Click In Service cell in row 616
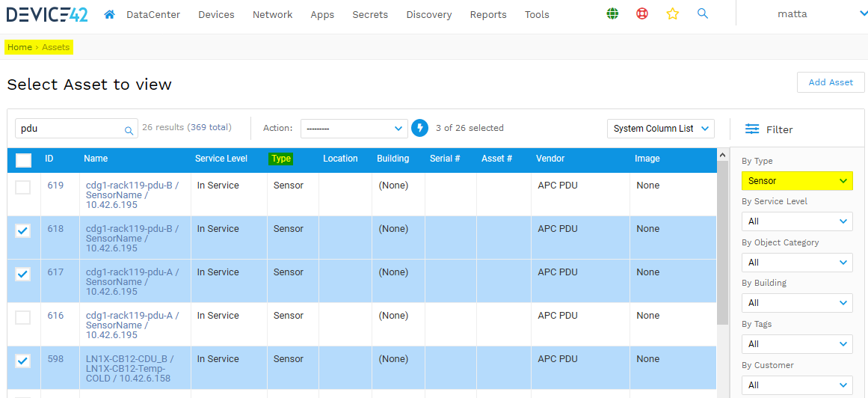The image size is (868, 398). [218, 316]
